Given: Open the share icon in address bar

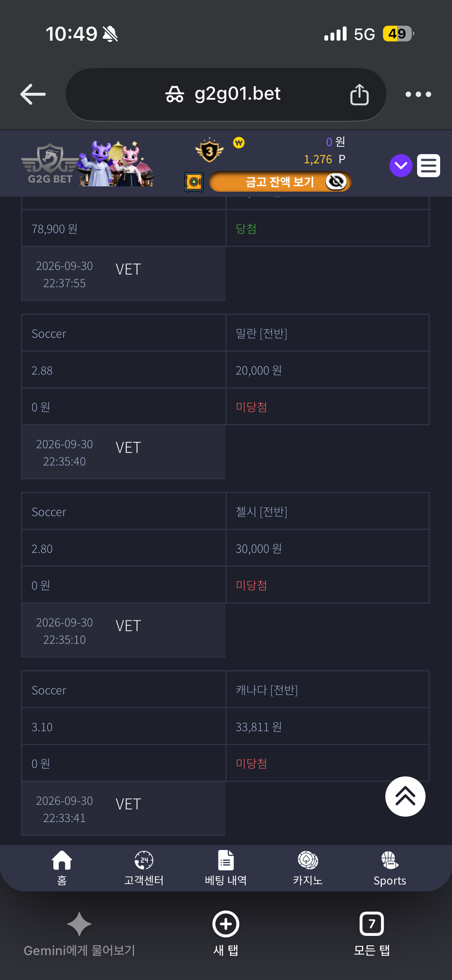Looking at the screenshot, I should [x=359, y=94].
